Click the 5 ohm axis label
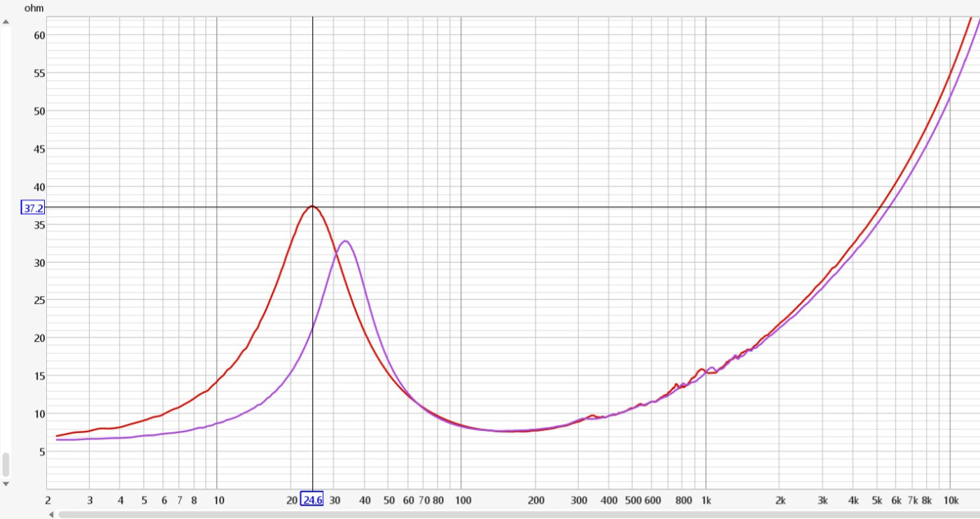Image resolution: width=980 pixels, height=519 pixels. (x=42, y=452)
